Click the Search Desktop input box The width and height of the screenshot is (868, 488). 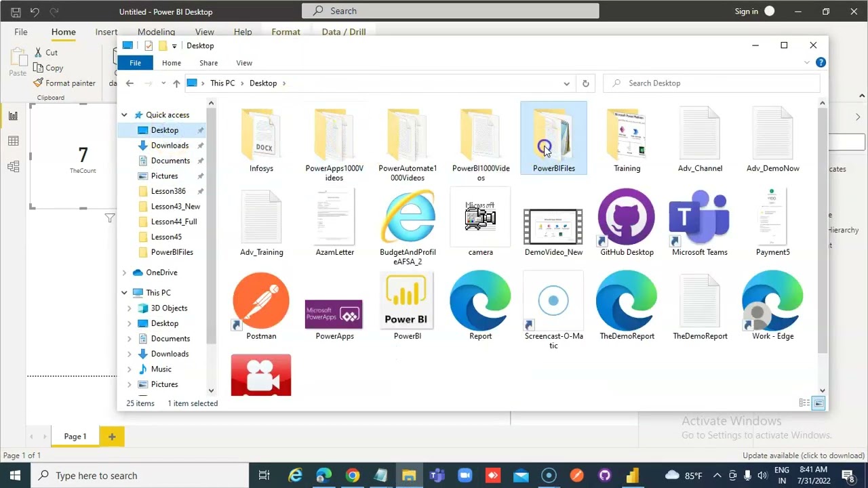[x=712, y=83]
